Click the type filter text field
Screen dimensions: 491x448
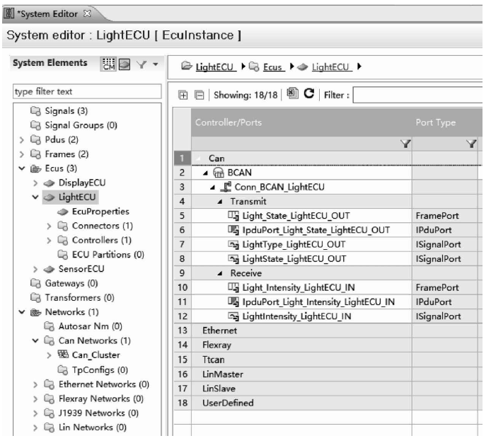coord(86,92)
